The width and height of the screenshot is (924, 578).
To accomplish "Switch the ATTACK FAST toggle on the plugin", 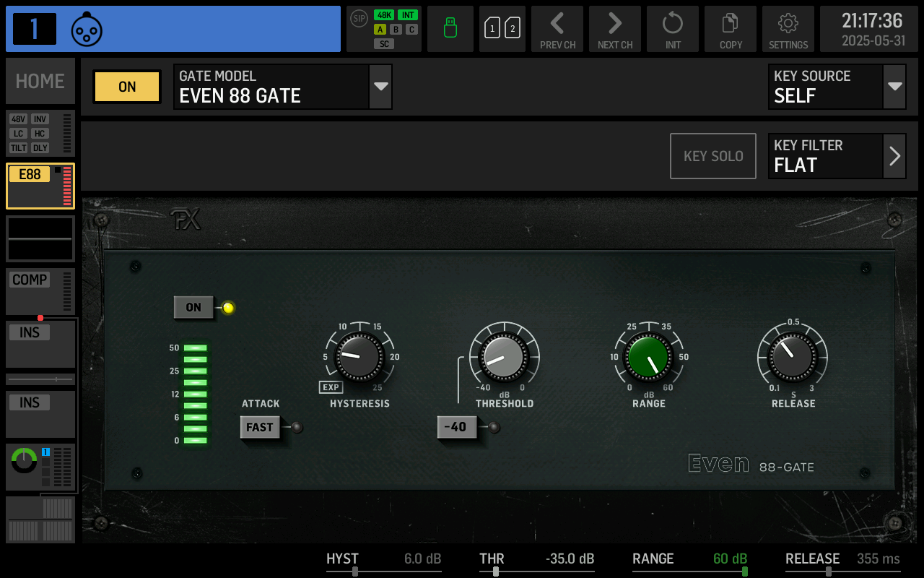I will 261,428.
